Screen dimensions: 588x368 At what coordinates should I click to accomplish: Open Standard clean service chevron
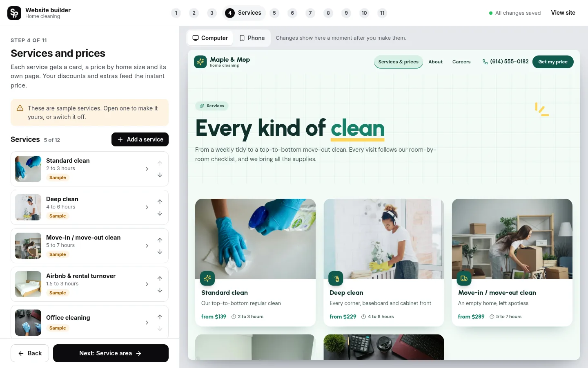(147, 169)
